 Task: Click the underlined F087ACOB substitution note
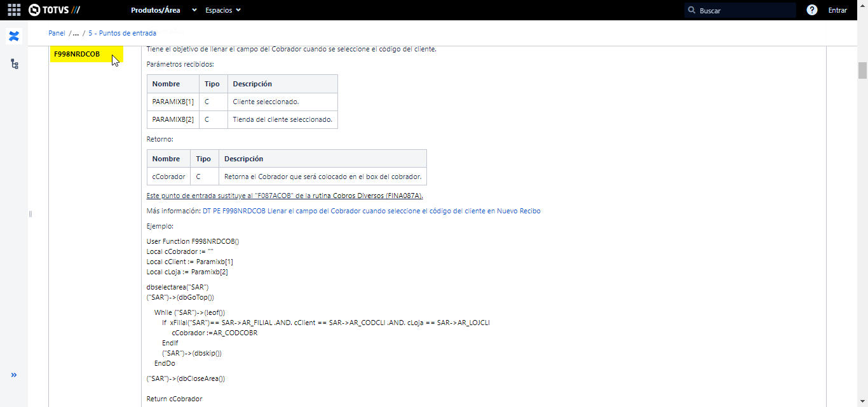(285, 196)
